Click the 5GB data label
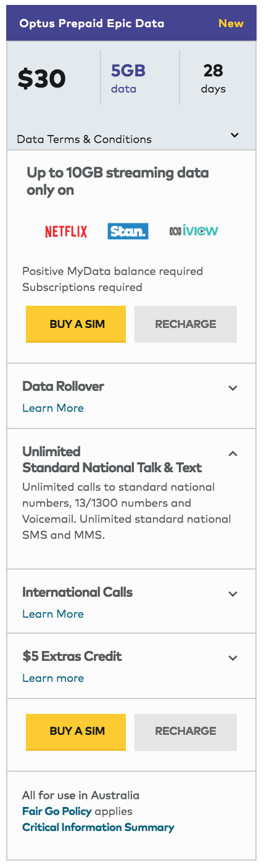This screenshot has height=868, width=264. (128, 78)
